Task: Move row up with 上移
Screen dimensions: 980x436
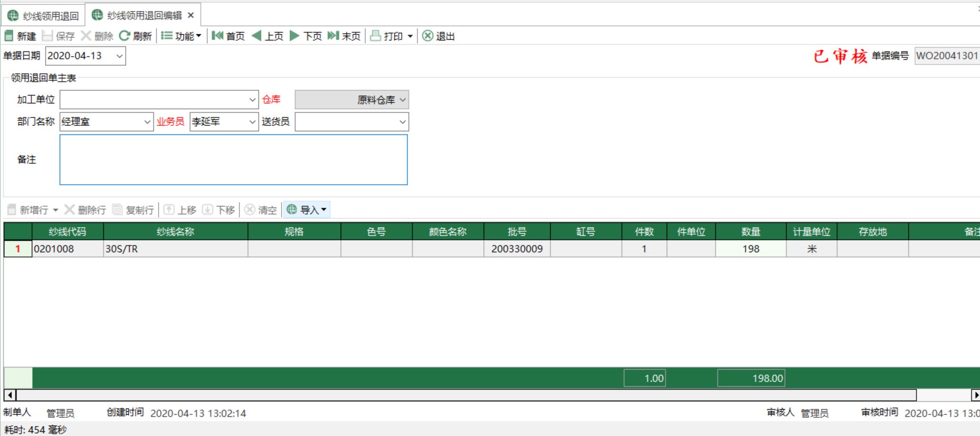Action: (180, 210)
